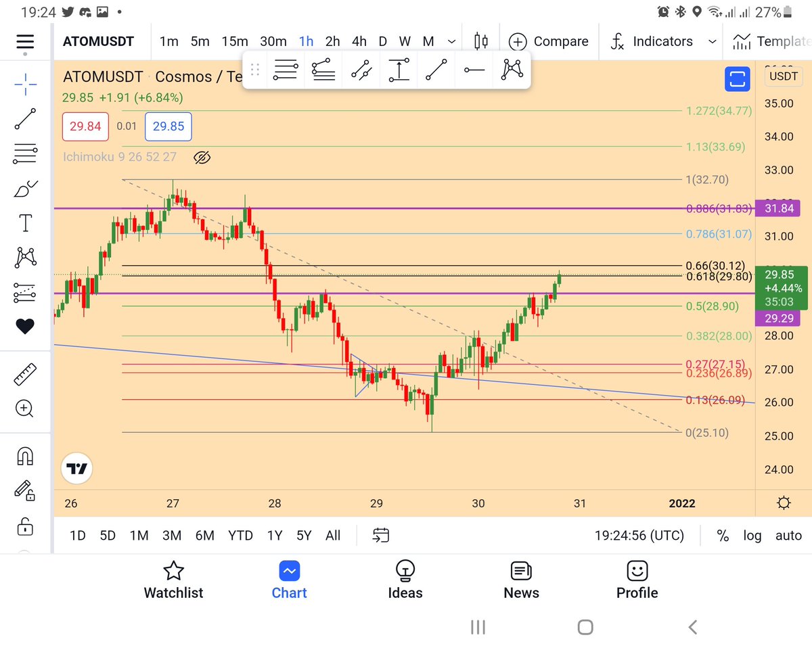Image resolution: width=812 pixels, height=650 pixels.
Task: Set date range to 3M
Action: tap(172, 536)
